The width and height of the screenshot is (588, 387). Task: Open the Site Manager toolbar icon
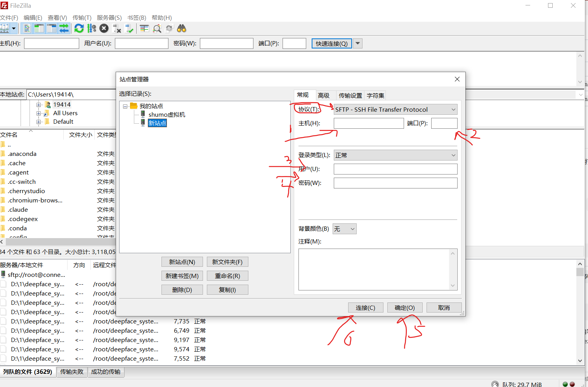(4, 28)
